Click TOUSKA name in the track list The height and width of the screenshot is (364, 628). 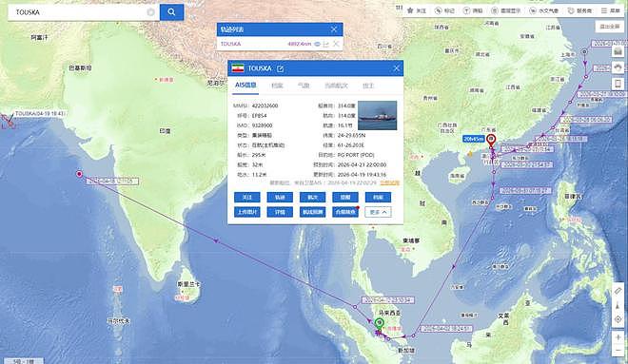[x=230, y=44]
